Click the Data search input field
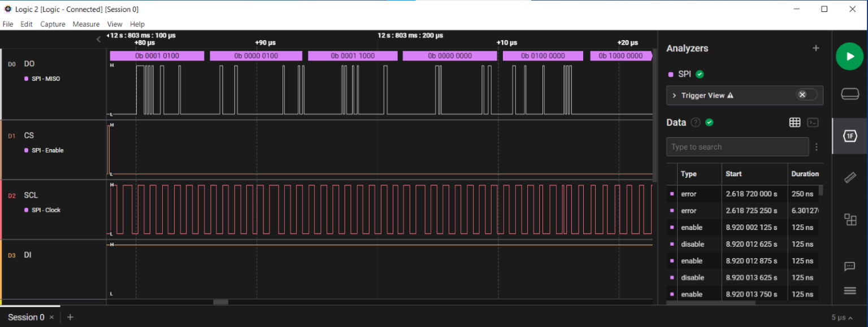 pos(737,147)
